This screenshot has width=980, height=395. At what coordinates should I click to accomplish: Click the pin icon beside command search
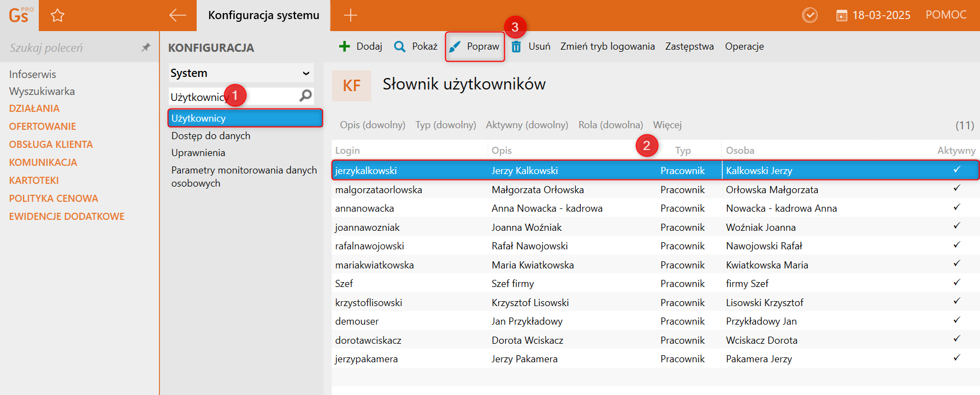145,47
